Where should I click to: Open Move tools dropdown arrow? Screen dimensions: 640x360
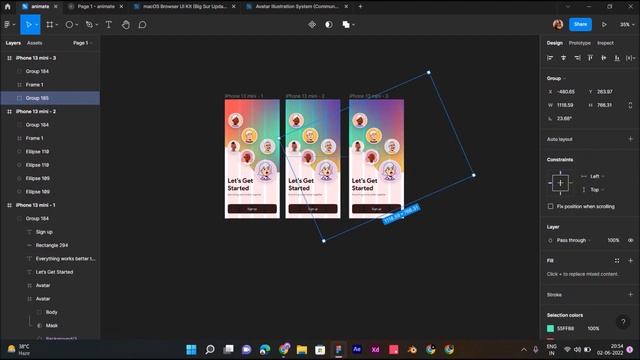pos(37,25)
